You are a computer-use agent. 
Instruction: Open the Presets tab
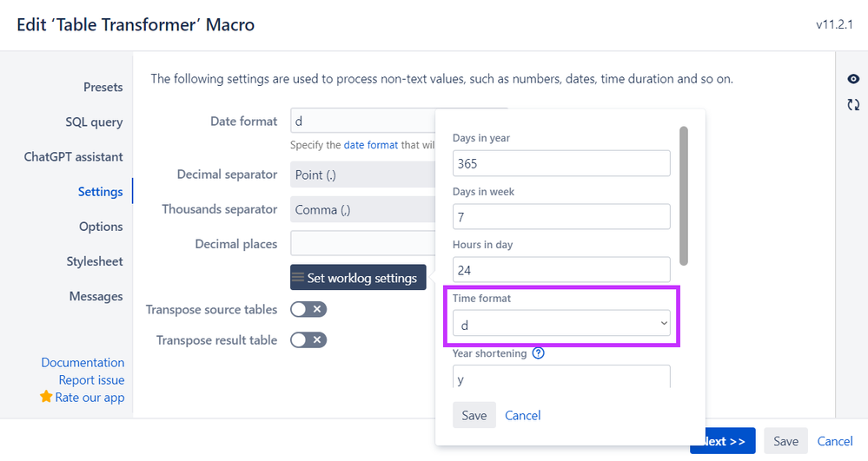pyautogui.click(x=103, y=87)
